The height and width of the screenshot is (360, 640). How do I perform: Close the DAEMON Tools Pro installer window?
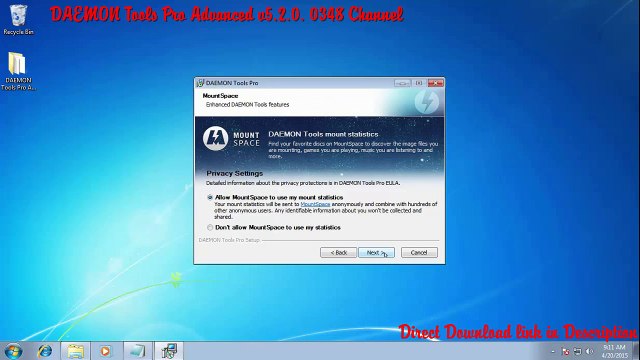(x=436, y=83)
